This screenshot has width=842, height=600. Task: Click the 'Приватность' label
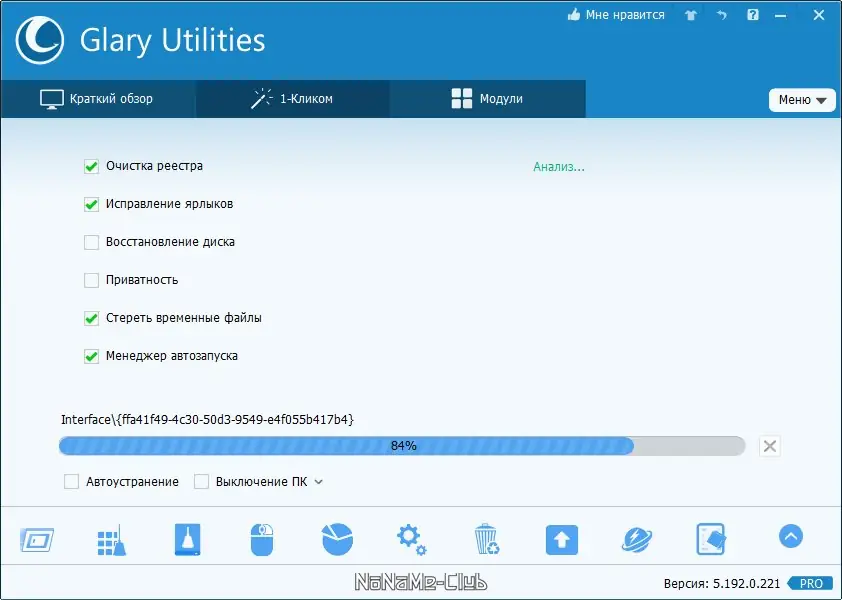pyautogui.click(x=142, y=280)
